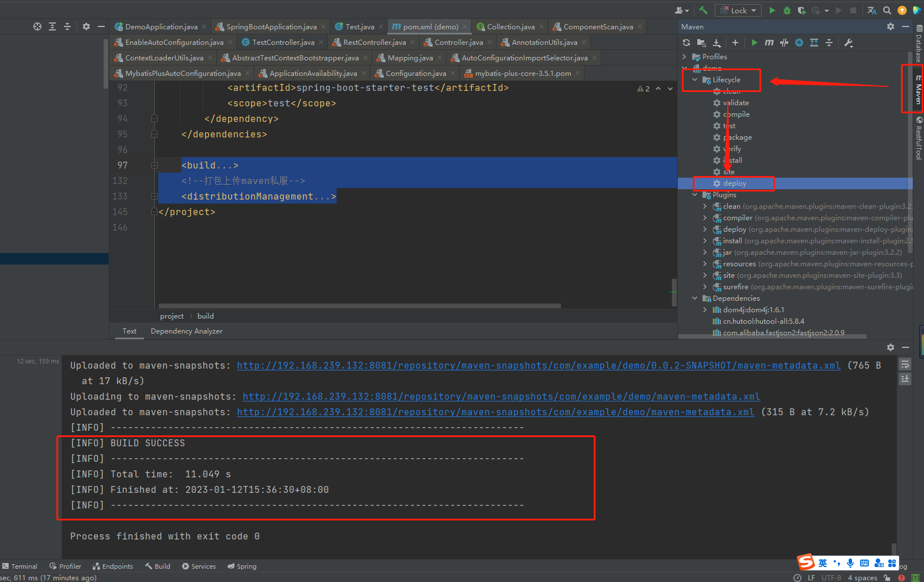This screenshot has width=924, height=582.
Task: Toggle Soft-Wrap in console output
Action: click(905, 364)
